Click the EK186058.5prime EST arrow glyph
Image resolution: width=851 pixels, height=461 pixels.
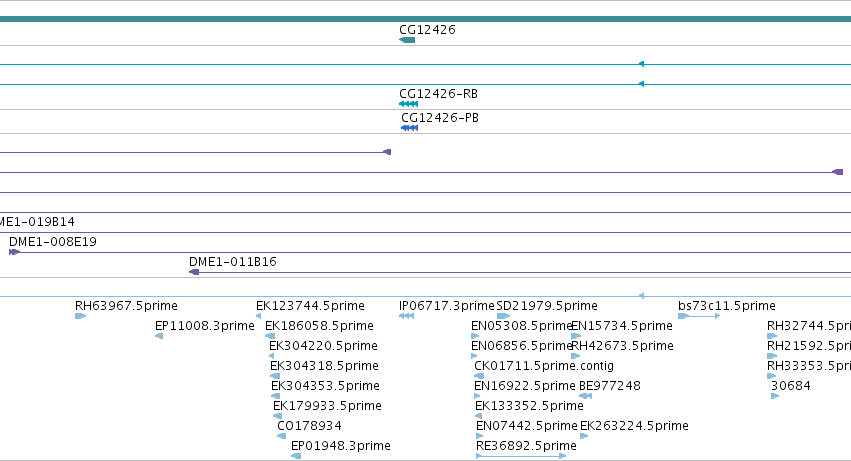coord(270,336)
